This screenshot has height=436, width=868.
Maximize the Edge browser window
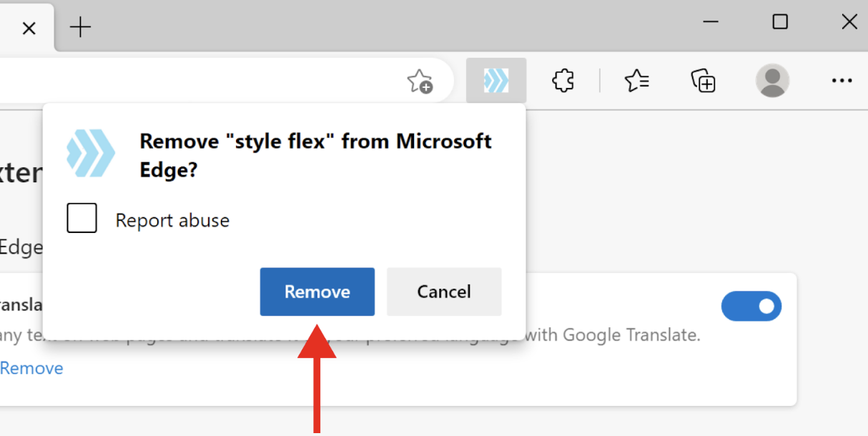click(780, 22)
